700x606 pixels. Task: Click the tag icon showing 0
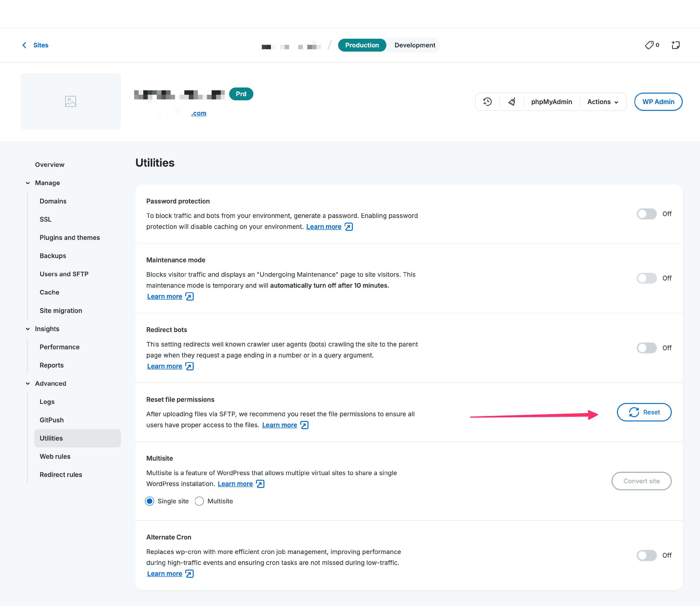[649, 45]
